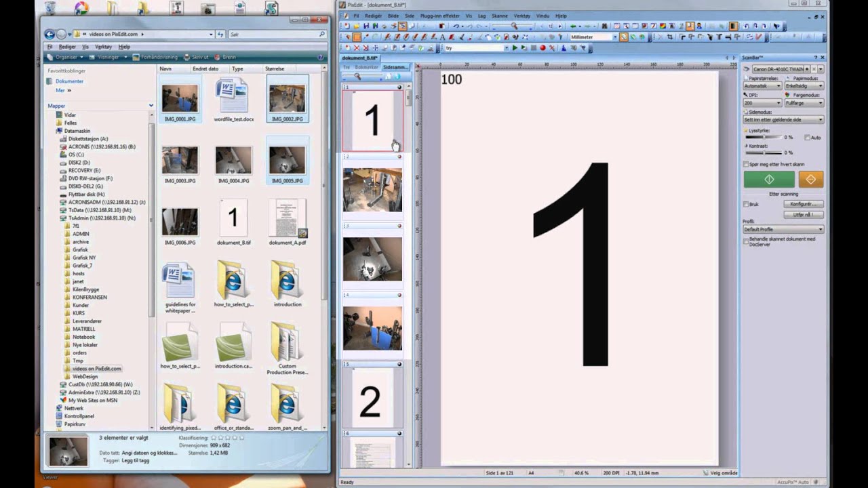
Task: Click the Open file folder icon in PixEdit
Action: pos(357,26)
